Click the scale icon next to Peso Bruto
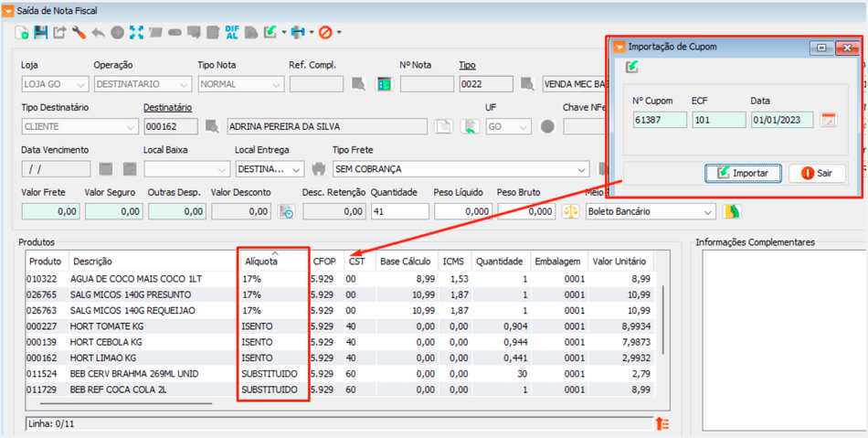The width and height of the screenshot is (868, 438). tap(569, 211)
